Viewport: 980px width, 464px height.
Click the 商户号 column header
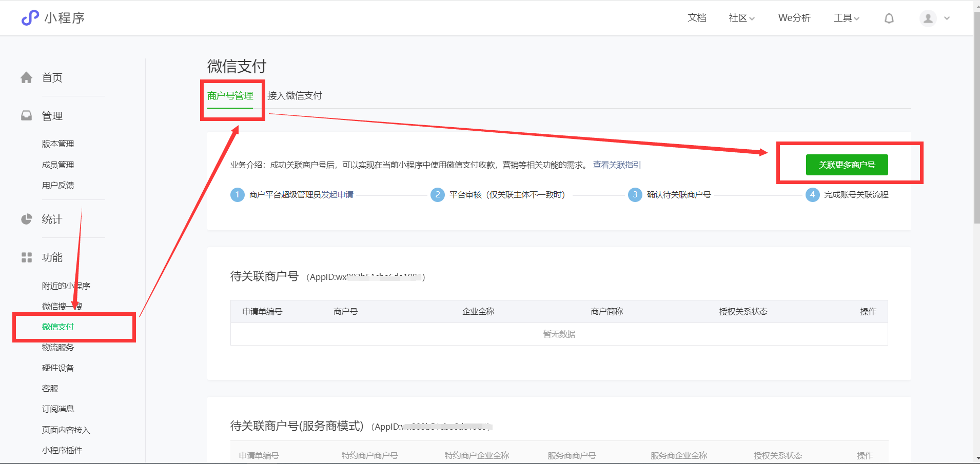[346, 312]
